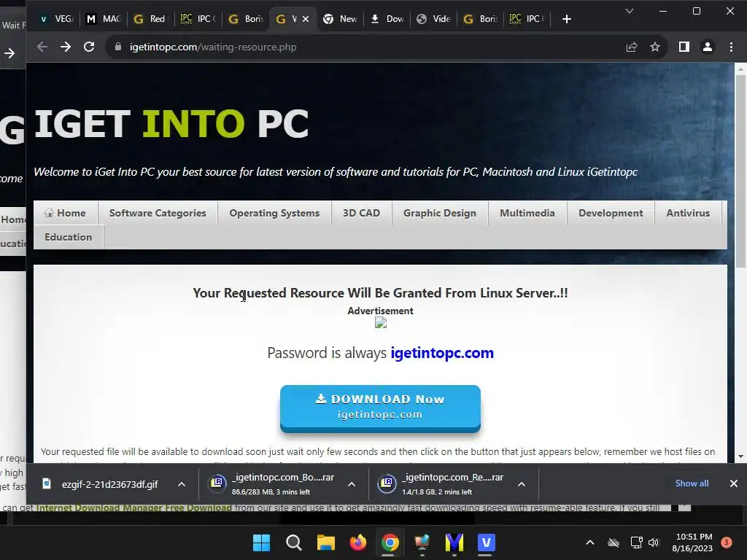
Task: Open Education menu item
Action: (69, 237)
